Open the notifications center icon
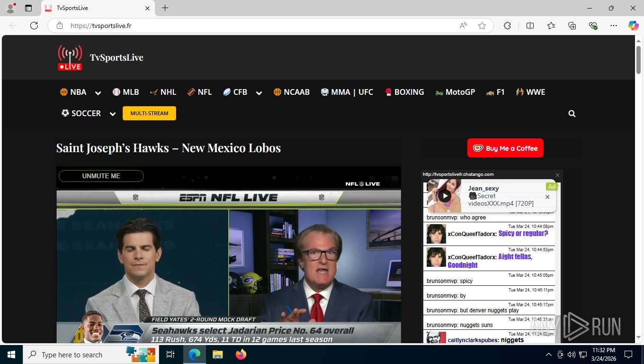This screenshot has height=364, width=644. click(x=628, y=355)
